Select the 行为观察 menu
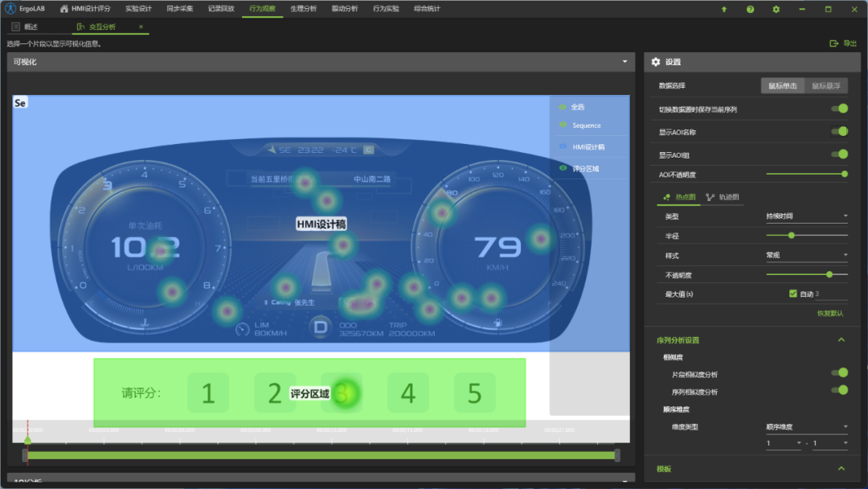The height and width of the screenshot is (489, 868). [262, 9]
